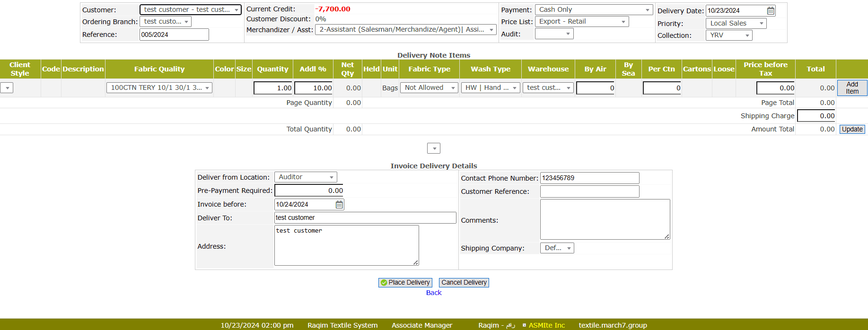Open the Invoice before calendar picker
Screen dimensions: 868x330
click(x=339, y=204)
